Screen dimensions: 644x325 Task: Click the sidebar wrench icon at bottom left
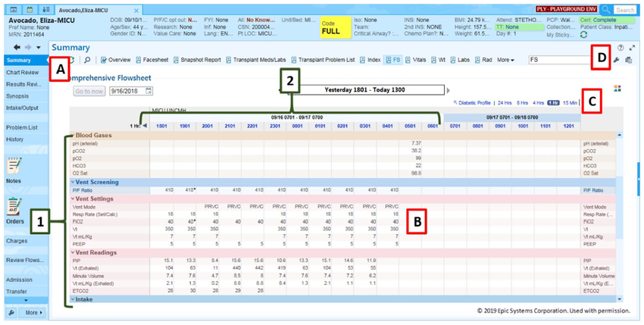pos(11,313)
